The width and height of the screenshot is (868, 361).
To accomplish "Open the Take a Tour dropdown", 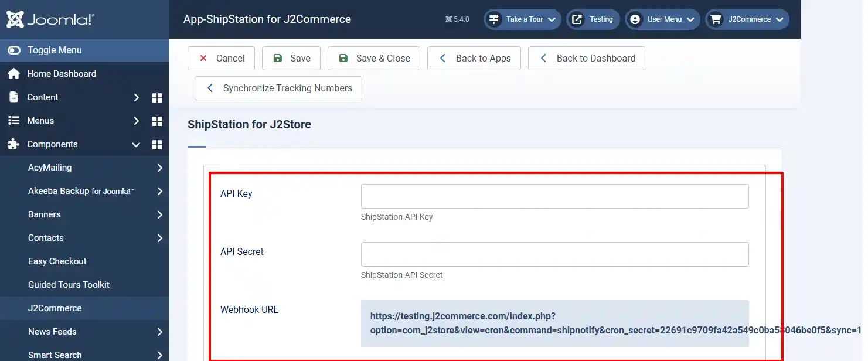I will [522, 19].
